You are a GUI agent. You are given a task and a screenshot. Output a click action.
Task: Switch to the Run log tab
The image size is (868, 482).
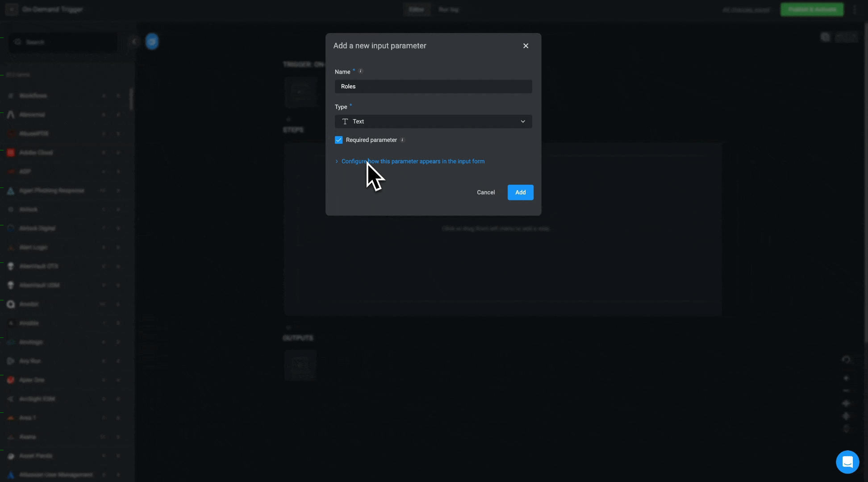[449, 9]
